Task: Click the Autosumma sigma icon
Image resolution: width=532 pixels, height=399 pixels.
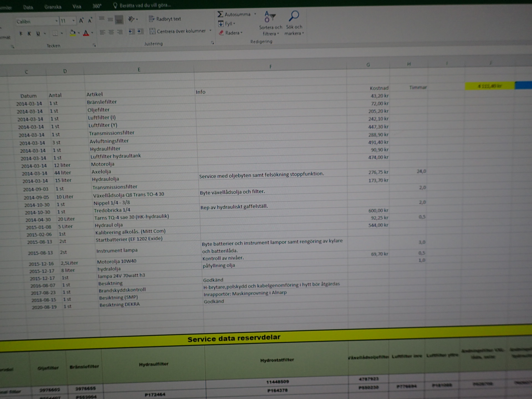Action: [220, 14]
